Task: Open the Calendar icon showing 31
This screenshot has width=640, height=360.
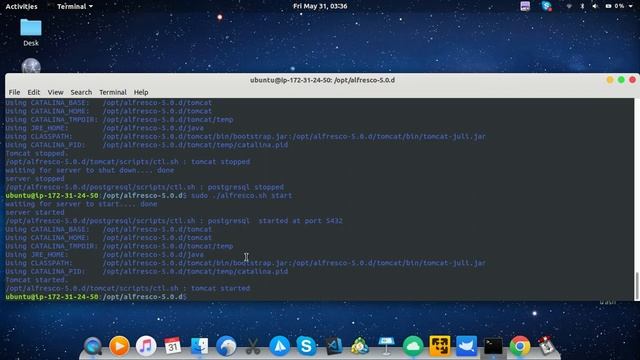Action: click(173, 346)
